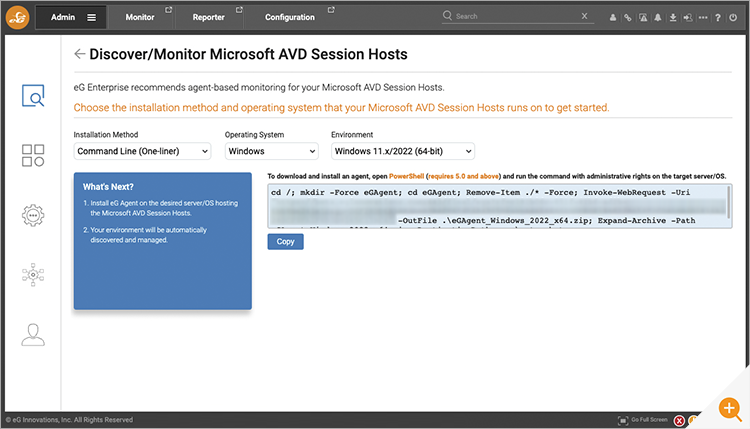Select the Admin tab
The width and height of the screenshot is (750, 429).
click(63, 17)
